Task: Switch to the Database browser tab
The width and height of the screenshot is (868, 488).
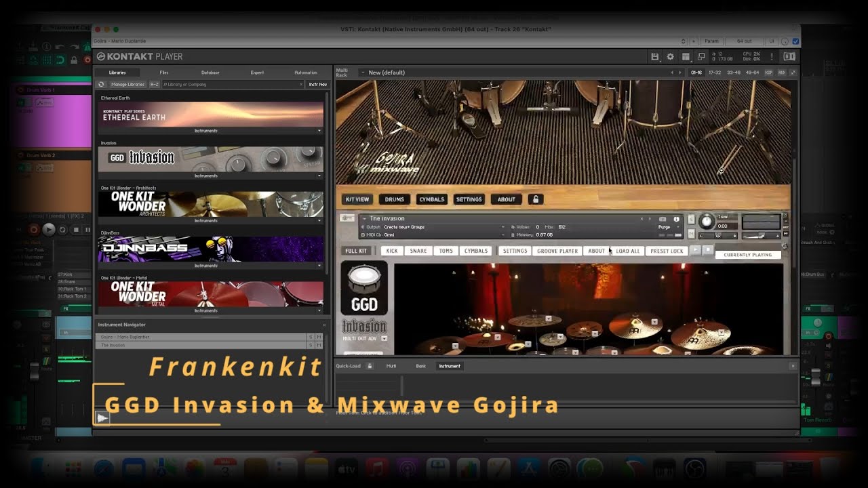Action: [210, 73]
